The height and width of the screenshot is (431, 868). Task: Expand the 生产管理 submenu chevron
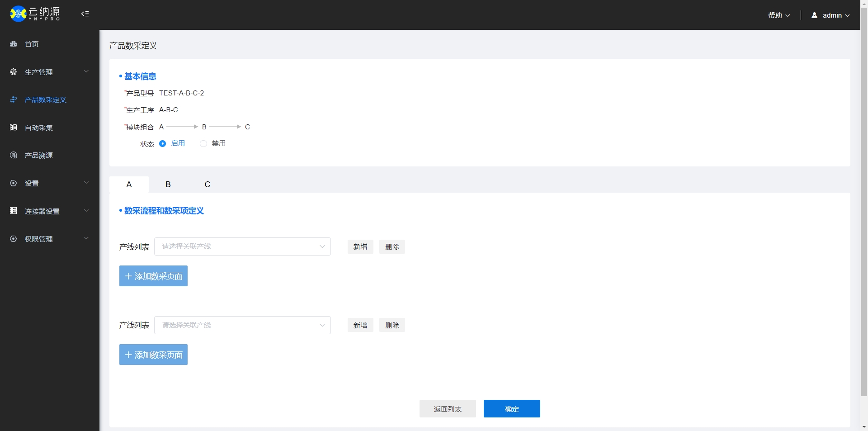pyautogui.click(x=86, y=71)
